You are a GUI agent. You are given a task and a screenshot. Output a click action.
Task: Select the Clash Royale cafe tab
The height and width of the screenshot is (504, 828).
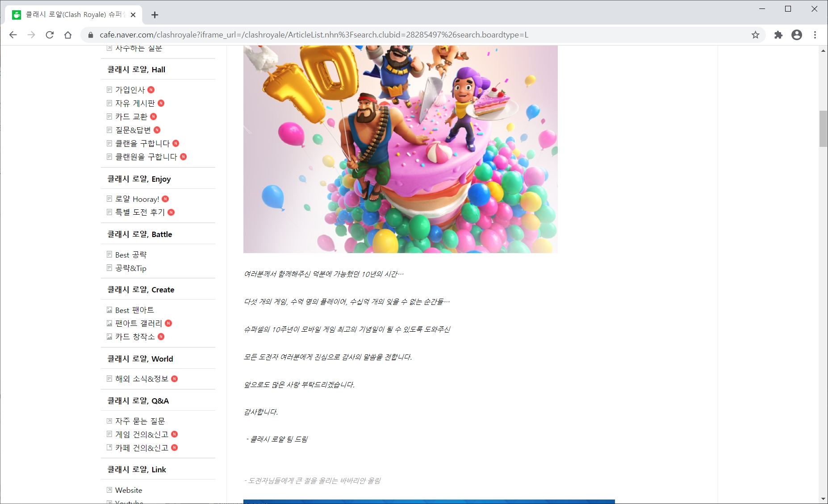pyautogui.click(x=74, y=15)
